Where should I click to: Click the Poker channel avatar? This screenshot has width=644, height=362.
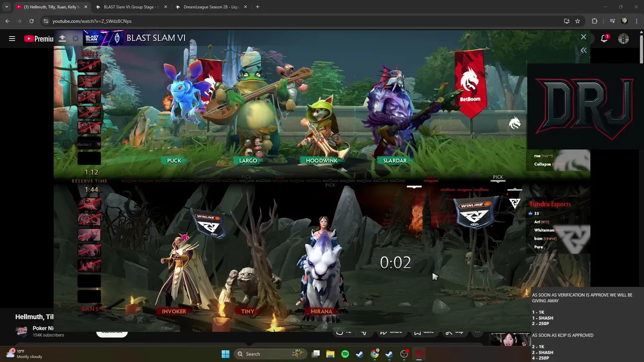(x=22, y=331)
